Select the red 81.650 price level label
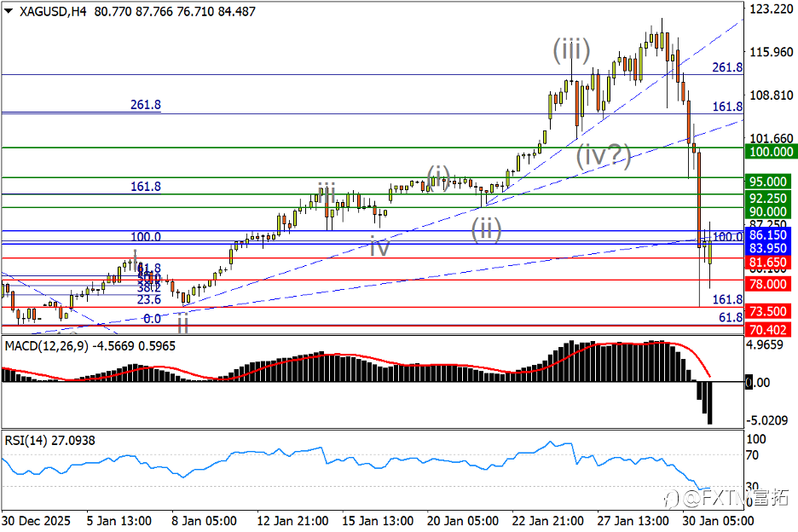Viewport: 798px width, 532px height. click(x=768, y=263)
